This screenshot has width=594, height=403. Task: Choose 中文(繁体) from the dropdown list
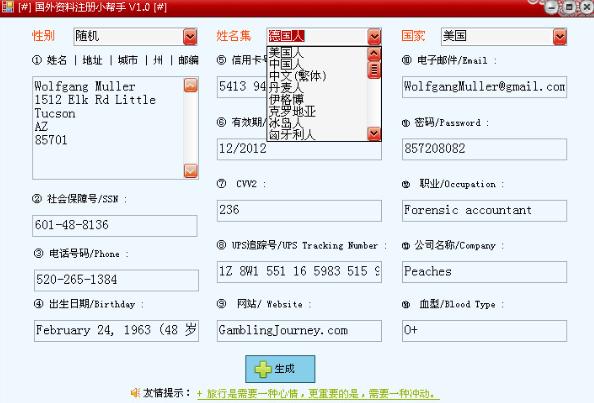point(317,76)
